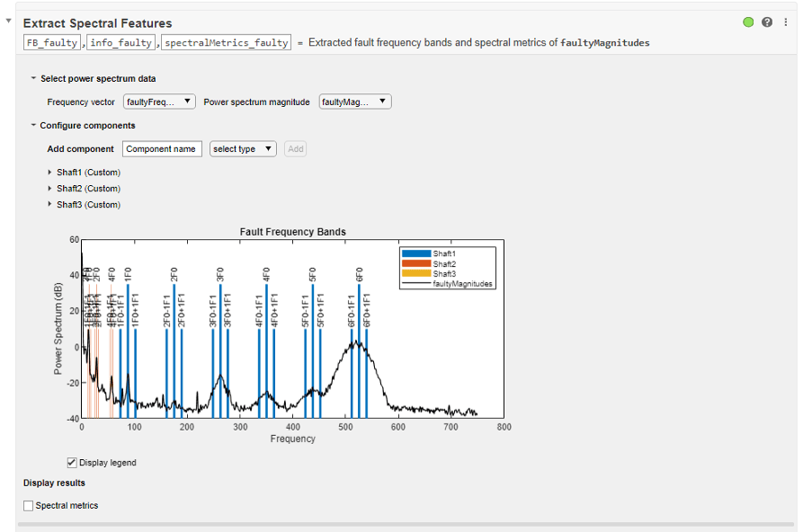Click the green status indicator
The image size is (803, 532).
(748, 22)
